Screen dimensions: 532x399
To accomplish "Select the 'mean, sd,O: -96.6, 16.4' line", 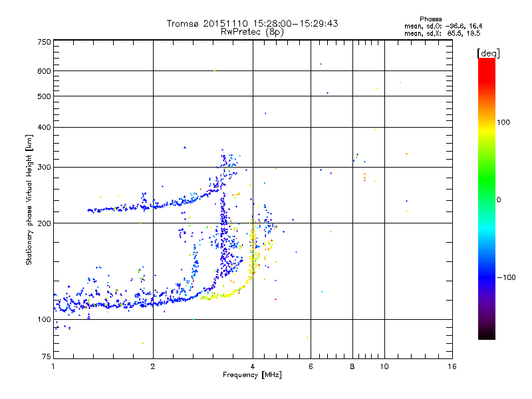I will [443, 26].
